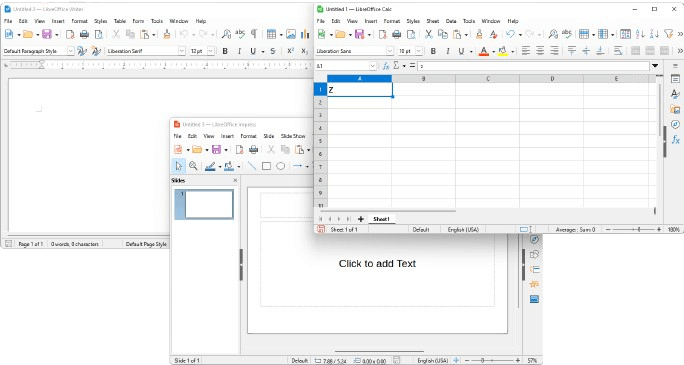Viewport: 684px width, 365px height.
Task: Toggle Bold in Calc formatting toolbar
Action: (433, 51)
